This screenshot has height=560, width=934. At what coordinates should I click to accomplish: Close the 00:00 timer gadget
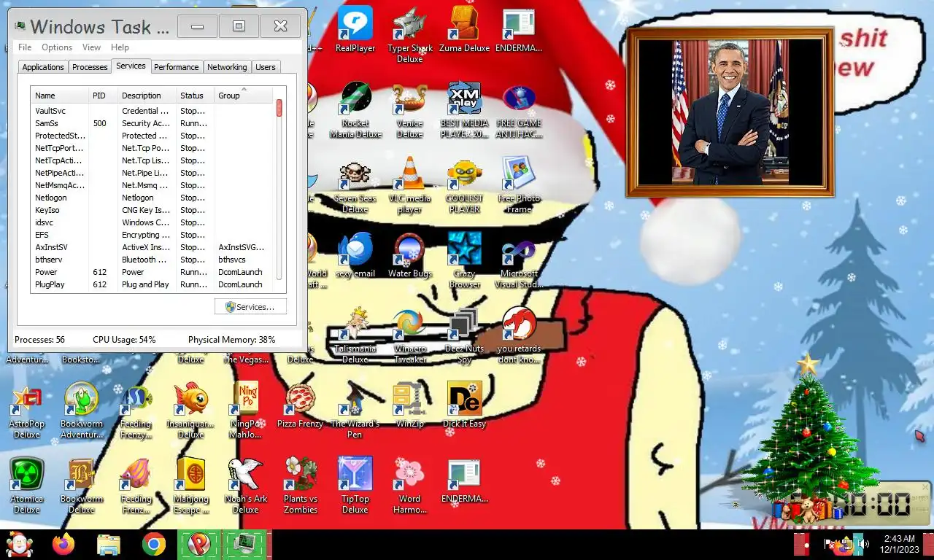click(925, 487)
